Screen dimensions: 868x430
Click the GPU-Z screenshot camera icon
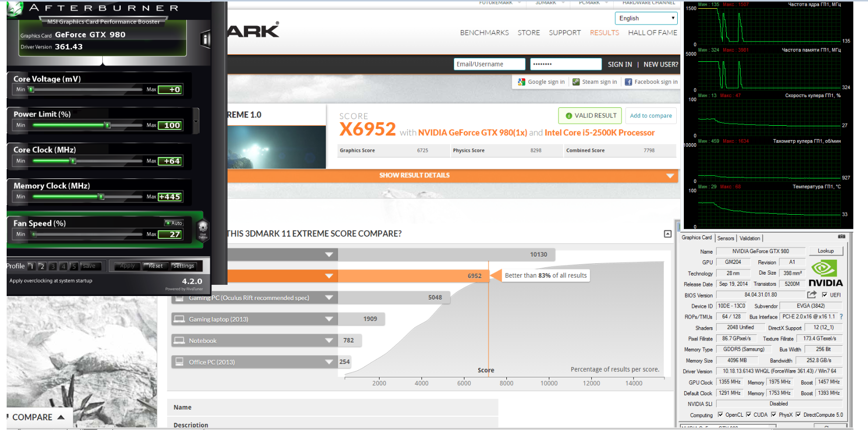point(841,237)
